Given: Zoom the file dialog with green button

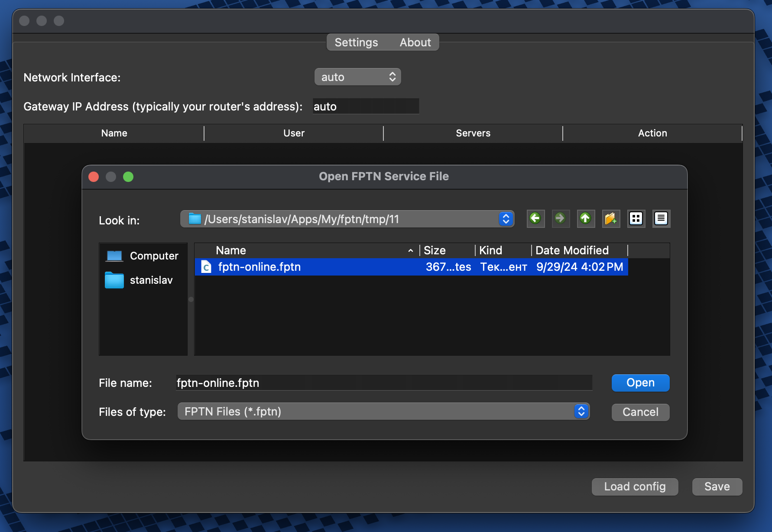Looking at the screenshot, I should (x=128, y=177).
